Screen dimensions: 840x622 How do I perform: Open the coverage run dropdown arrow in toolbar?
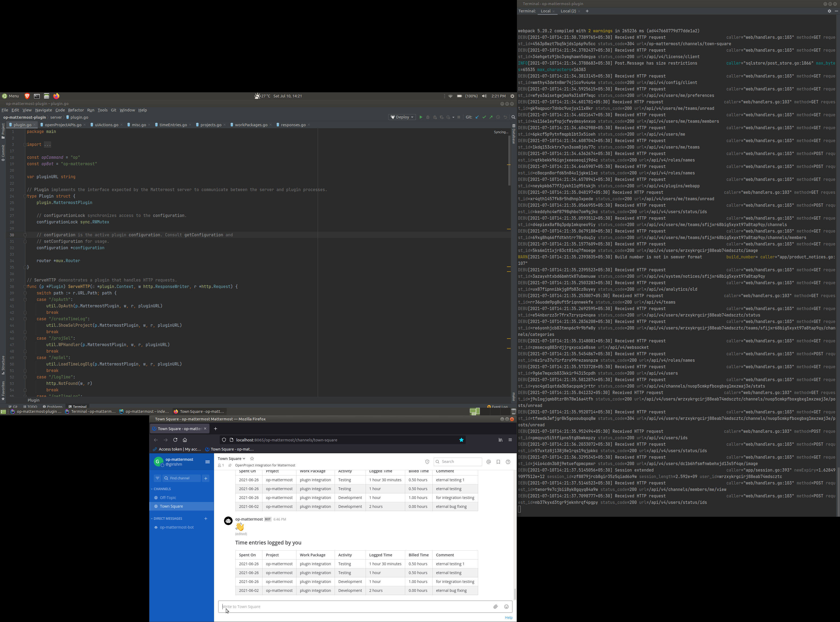tap(453, 117)
